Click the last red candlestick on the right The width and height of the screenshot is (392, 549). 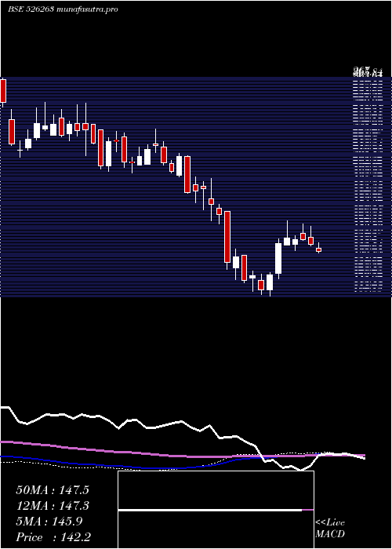(318, 249)
